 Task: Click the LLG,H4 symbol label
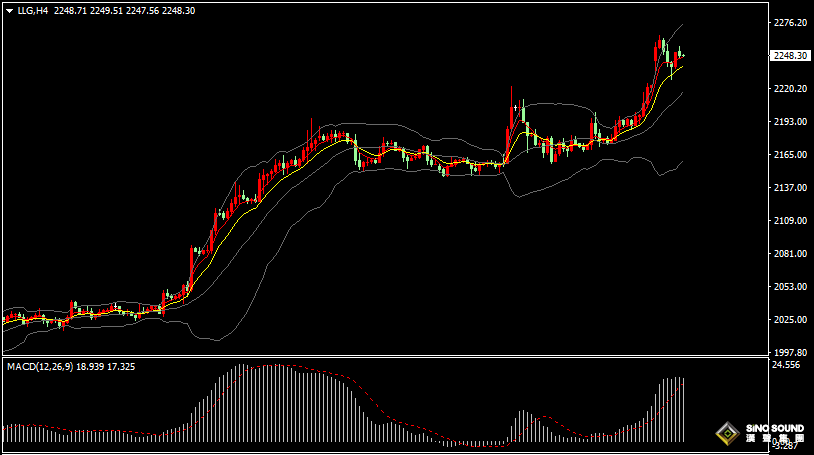(x=33, y=10)
